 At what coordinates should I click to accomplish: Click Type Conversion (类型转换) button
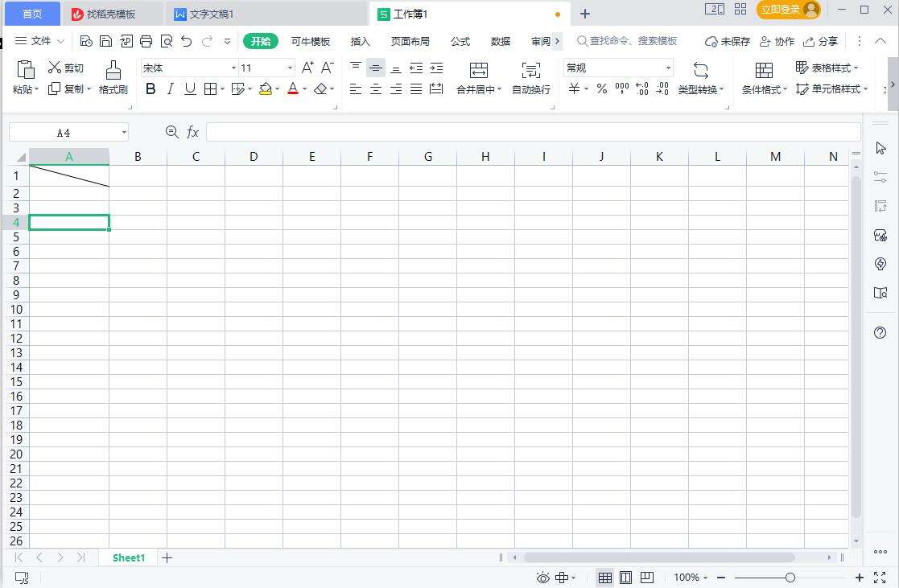[701, 78]
